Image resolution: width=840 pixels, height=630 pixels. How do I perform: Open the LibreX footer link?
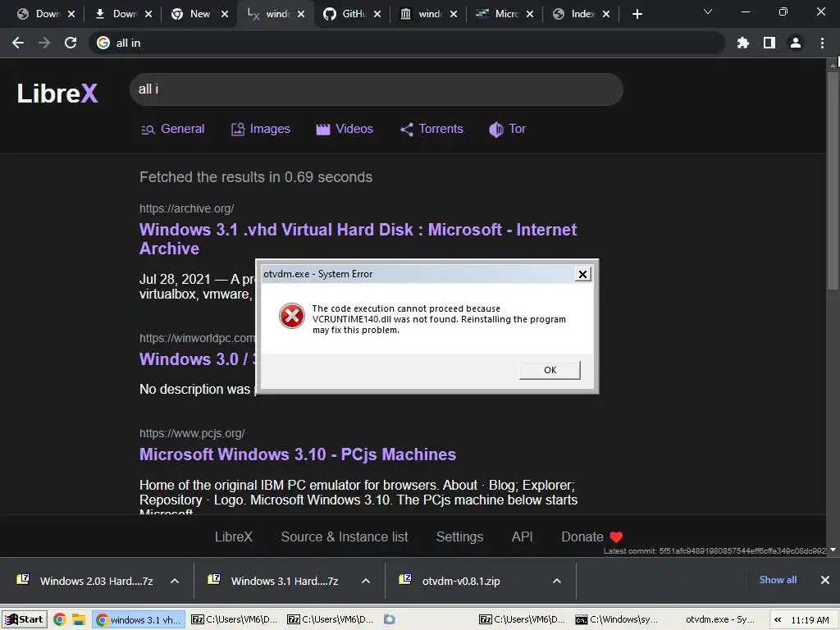(x=234, y=536)
